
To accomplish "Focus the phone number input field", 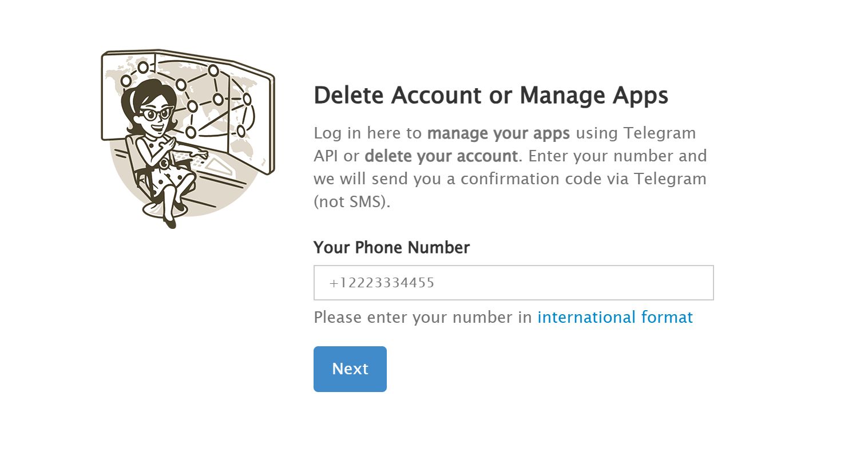I will pyautogui.click(x=513, y=283).
